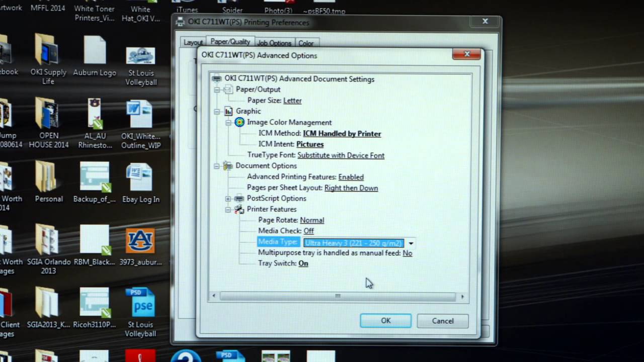644x362 pixels.
Task: Open the Auburn Logo desktop file icon
Action: (95, 50)
